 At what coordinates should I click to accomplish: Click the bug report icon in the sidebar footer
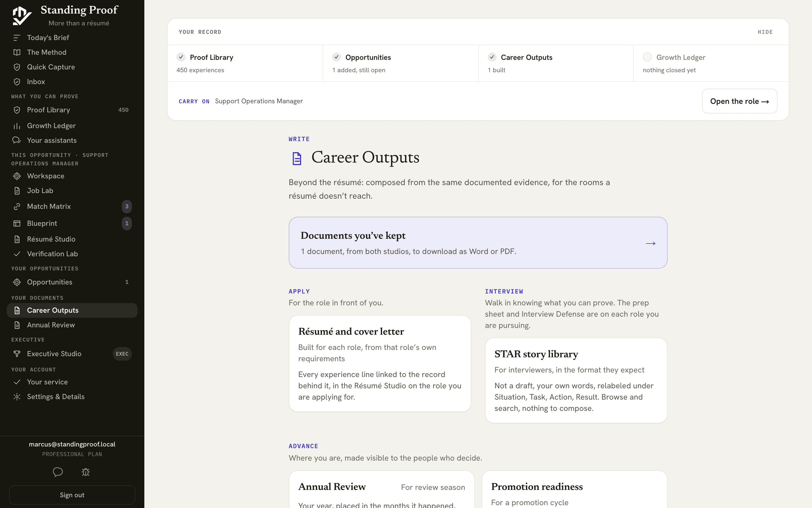click(x=86, y=472)
